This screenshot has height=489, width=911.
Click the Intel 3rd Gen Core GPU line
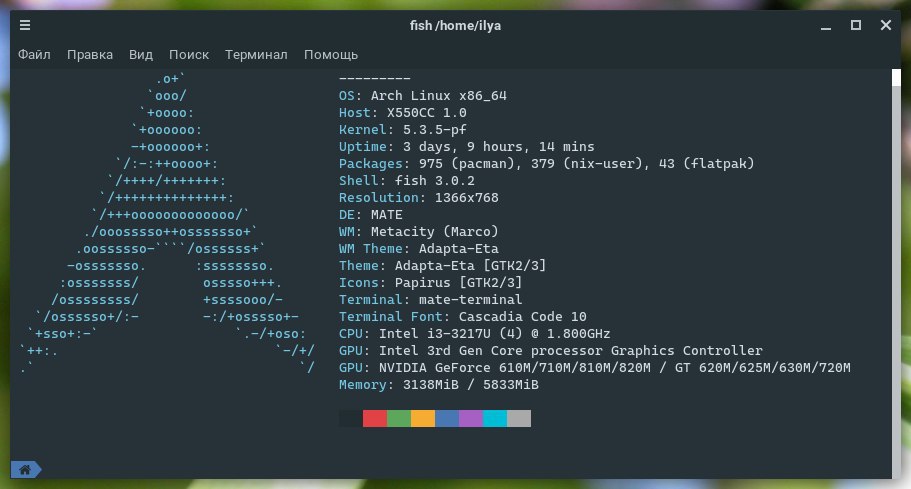[x=551, y=351]
